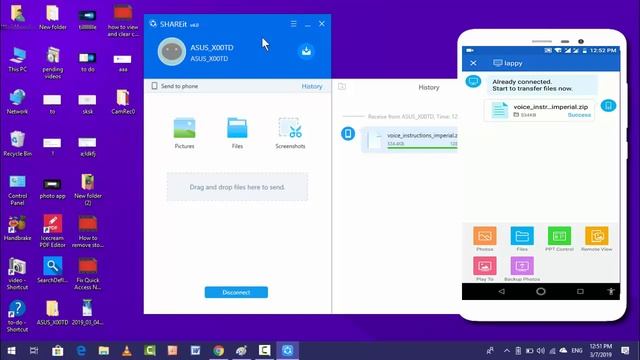This screenshot has width=640, height=360.
Task: Tap the Files tile on the phone
Action: coord(522,239)
